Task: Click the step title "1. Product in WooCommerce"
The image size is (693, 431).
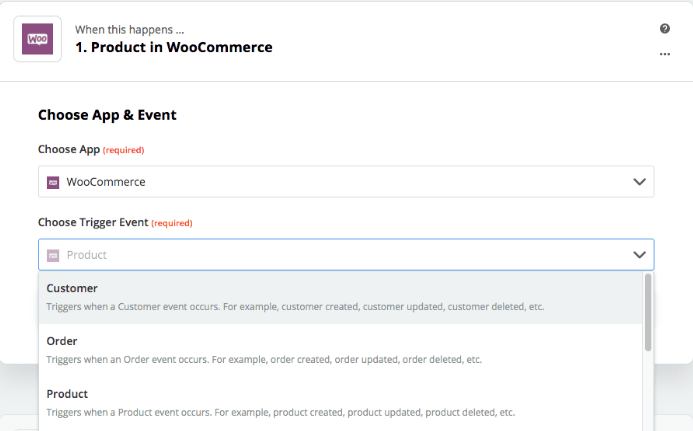Action: tap(173, 47)
